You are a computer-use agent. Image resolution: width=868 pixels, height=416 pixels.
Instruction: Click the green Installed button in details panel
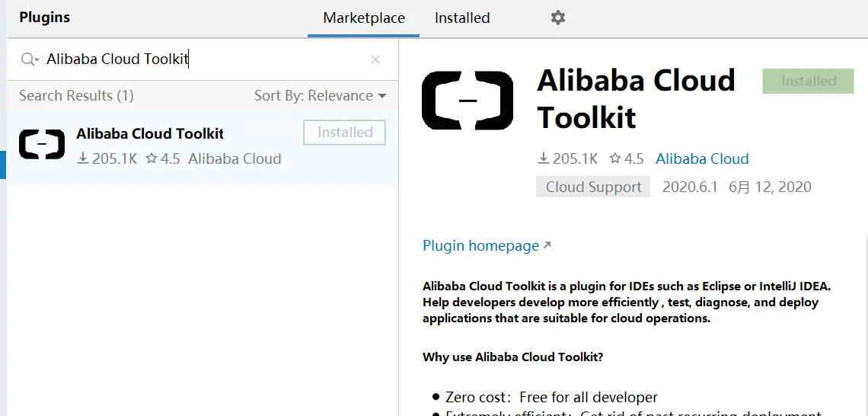[x=808, y=81]
